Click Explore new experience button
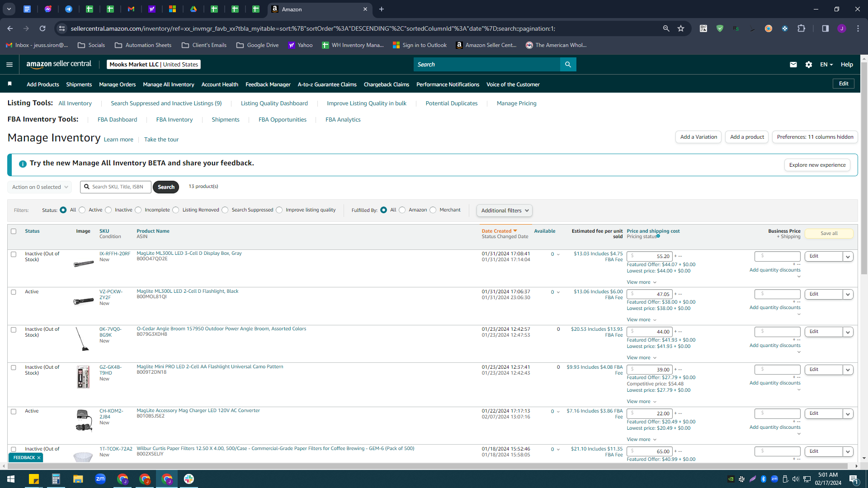Image resolution: width=868 pixels, height=488 pixels. (x=817, y=165)
